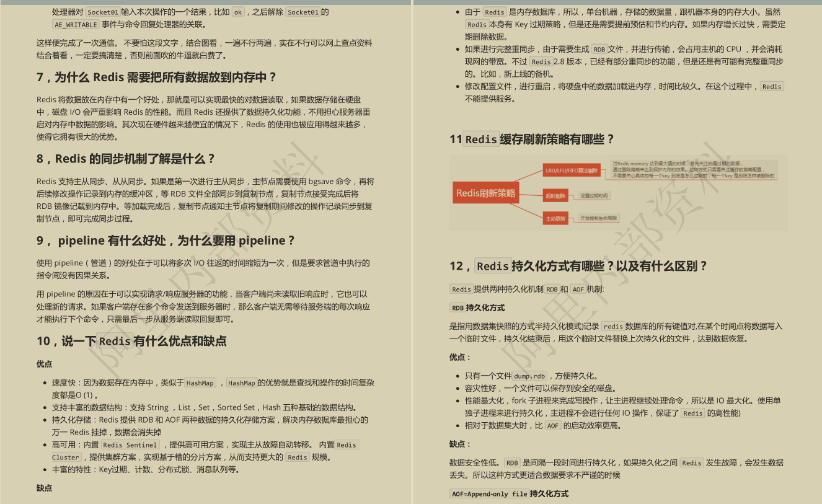Click the paragraph starting "使用 pipeline（管道）的好处"
Viewport: 822px width, 504px height.
[x=203, y=269]
